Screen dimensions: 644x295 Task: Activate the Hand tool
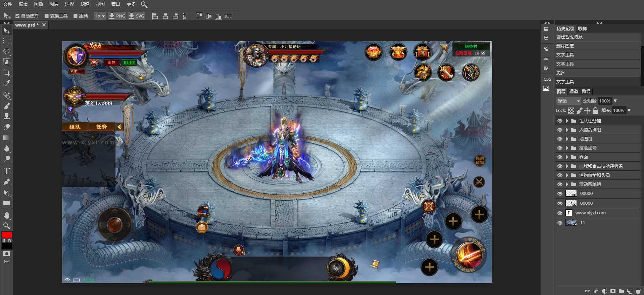(7, 215)
